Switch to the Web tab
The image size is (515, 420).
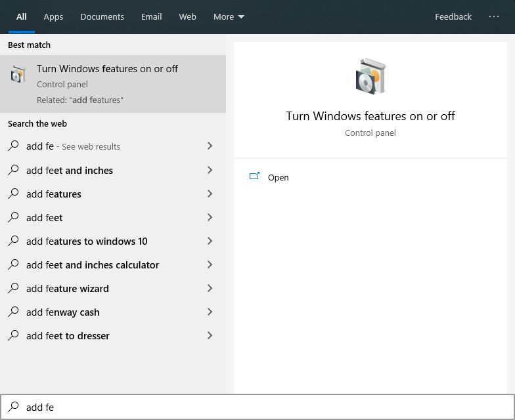pyautogui.click(x=188, y=17)
